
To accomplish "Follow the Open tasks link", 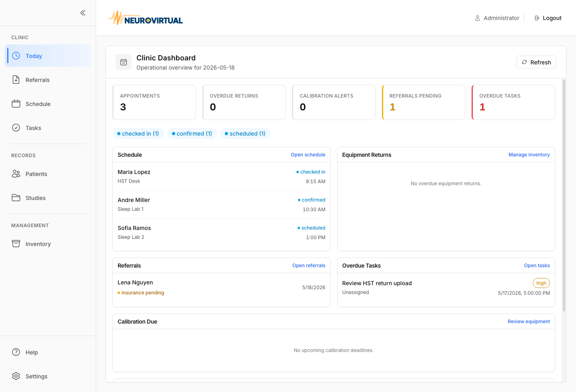I will tap(537, 266).
